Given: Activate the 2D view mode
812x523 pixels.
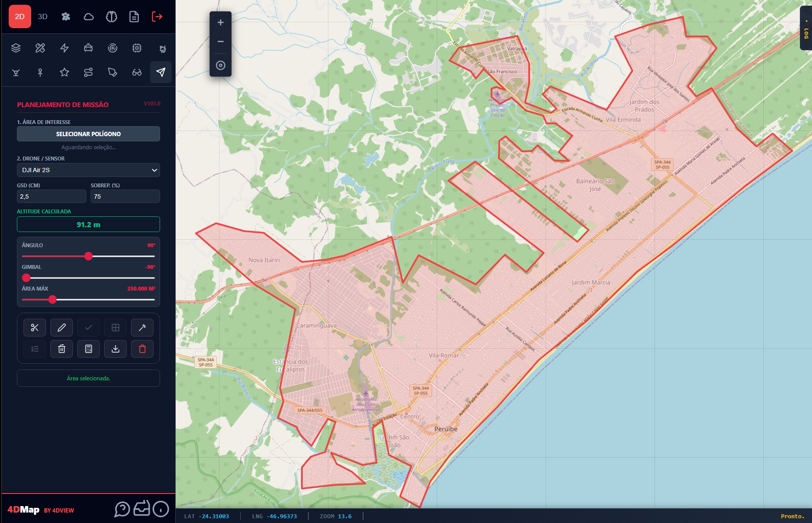Looking at the screenshot, I should coord(20,16).
